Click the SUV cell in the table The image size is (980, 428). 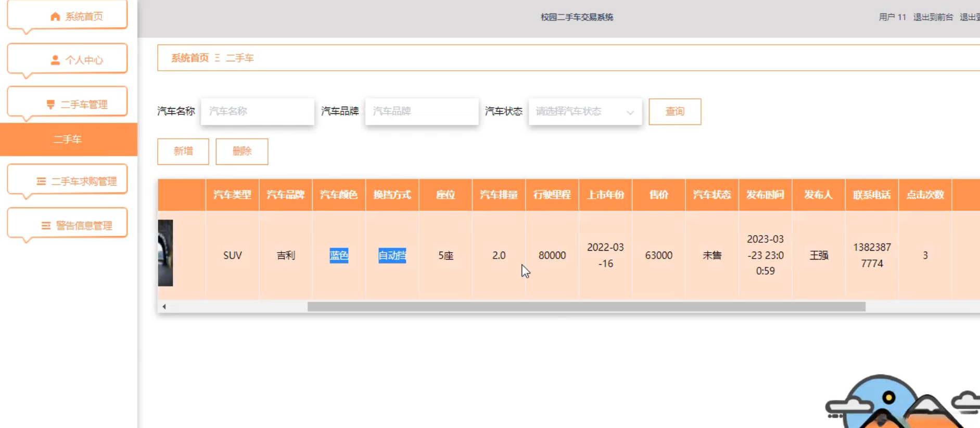(x=233, y=255)
